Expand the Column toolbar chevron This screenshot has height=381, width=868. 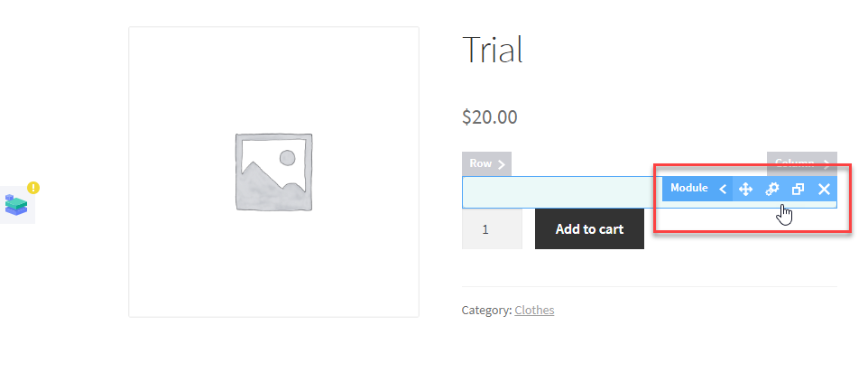826,164
